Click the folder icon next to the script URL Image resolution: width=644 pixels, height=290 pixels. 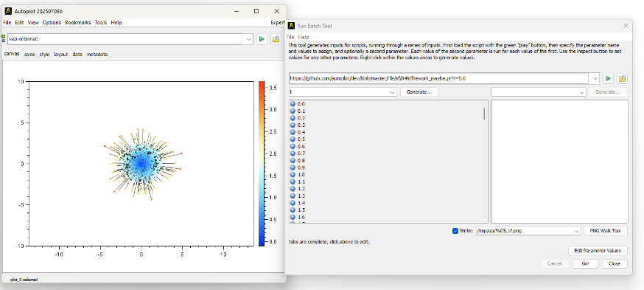pos(622,78)
